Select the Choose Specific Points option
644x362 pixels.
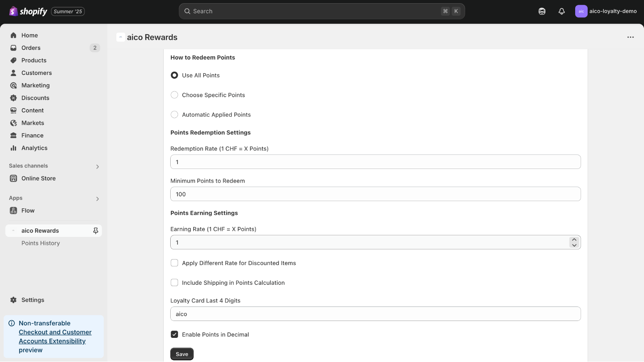(x=174, y=95)
